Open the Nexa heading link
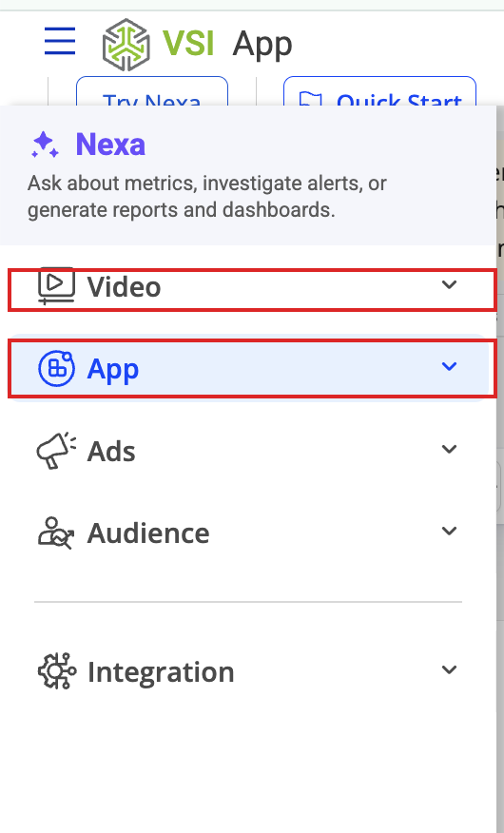 (110, 145)
